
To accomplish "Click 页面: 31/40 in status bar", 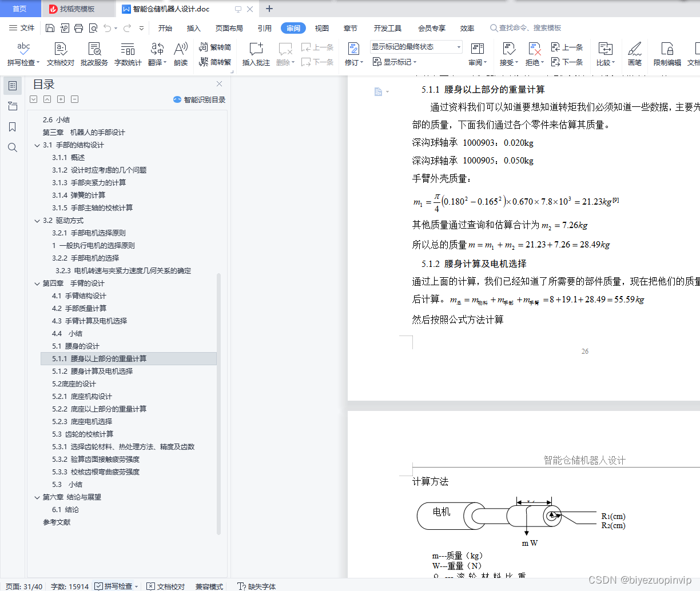I will (x=24, y=586).
